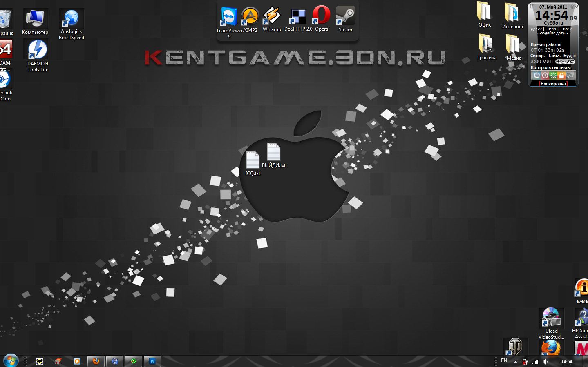The image size is (588, 367).
Task: Click the widget shutdown power button
Action: (537, 76)
